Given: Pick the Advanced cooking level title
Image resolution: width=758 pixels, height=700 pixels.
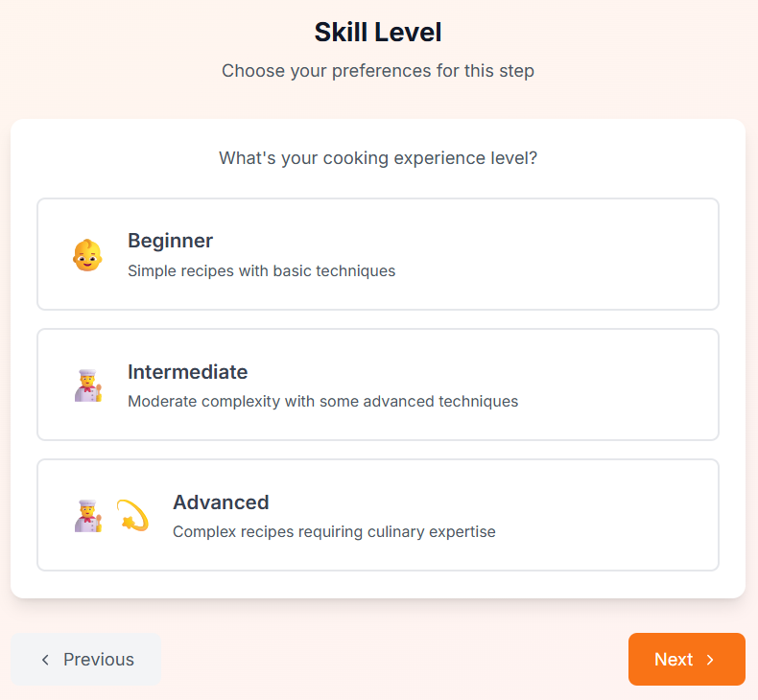Looking at the screenshot, I should tap(221, 502).
